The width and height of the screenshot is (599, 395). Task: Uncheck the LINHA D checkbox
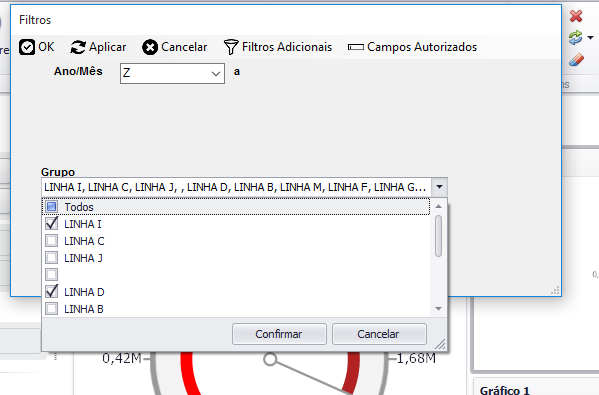(52, 292)
